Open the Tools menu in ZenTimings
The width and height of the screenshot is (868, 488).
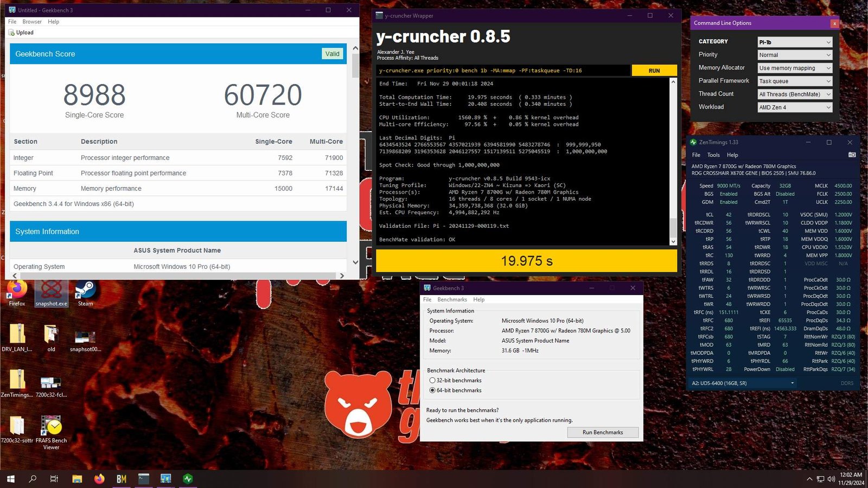(x=713, y=155)
